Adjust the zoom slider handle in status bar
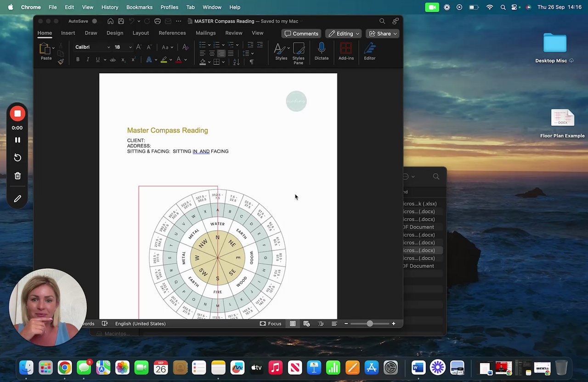 tap(370, 324)
